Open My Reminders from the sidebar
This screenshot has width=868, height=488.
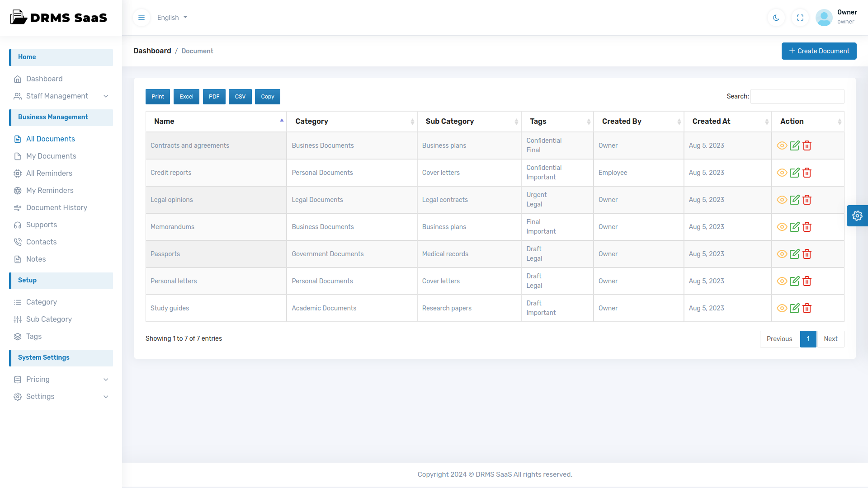pos(50,190)
